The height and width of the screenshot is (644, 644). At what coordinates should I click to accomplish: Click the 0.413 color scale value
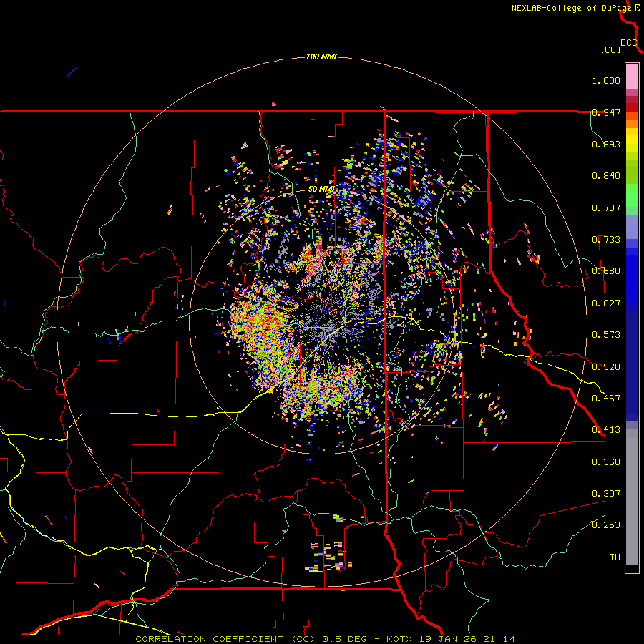pos(606,430)
